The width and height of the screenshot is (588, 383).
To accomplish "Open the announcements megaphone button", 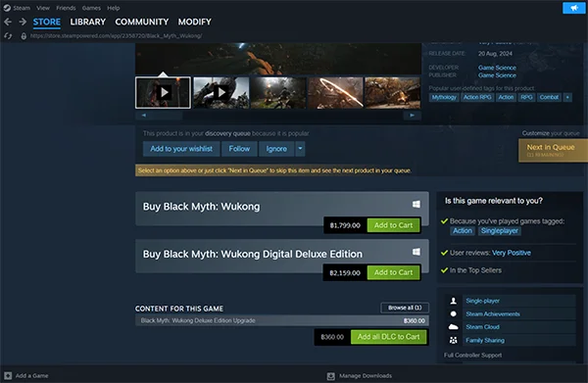I will pyautogui.click(x=573, y=8).
